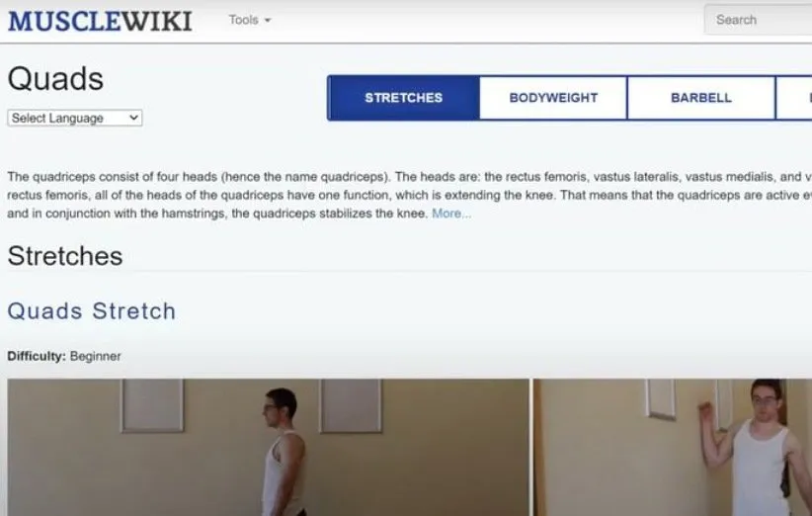The width and height of the screenshot is (812, 516).
Task: Play the side-view stretch video
Action: [x=269, y=447]
